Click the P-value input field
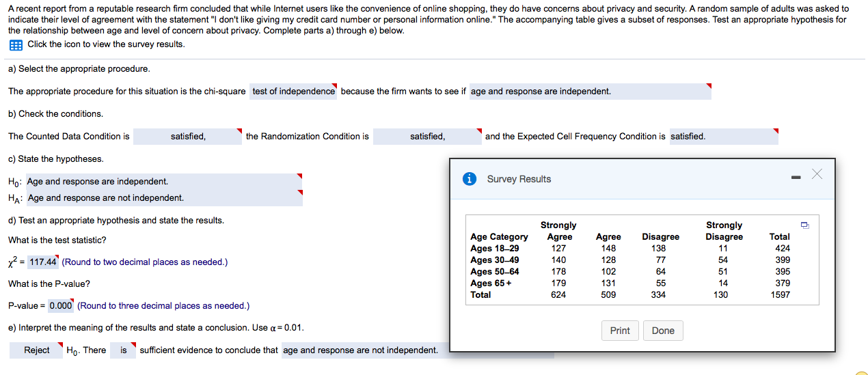The height and width of the screenshot is (375, 868). (61, 306)
